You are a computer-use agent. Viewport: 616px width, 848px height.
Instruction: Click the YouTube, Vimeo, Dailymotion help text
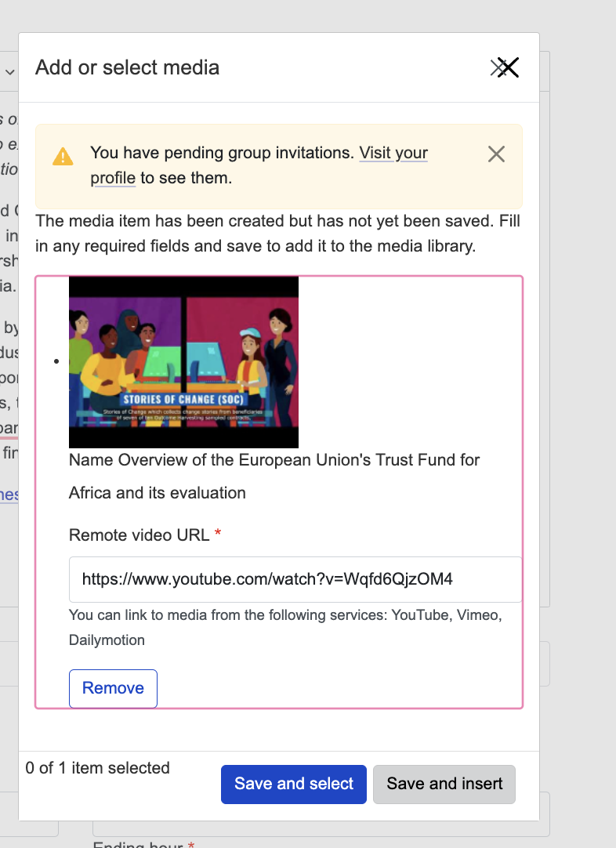285,627
